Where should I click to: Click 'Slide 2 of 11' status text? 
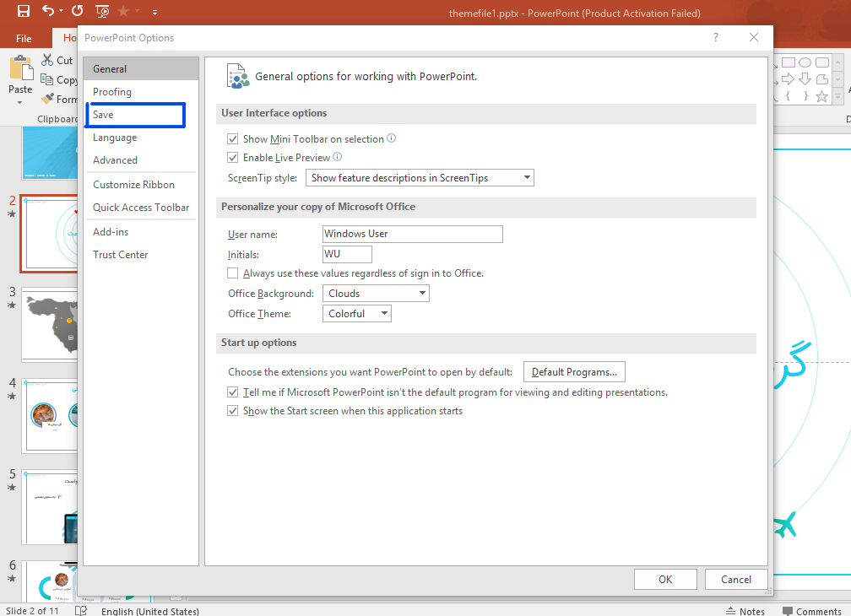[32, 611]
